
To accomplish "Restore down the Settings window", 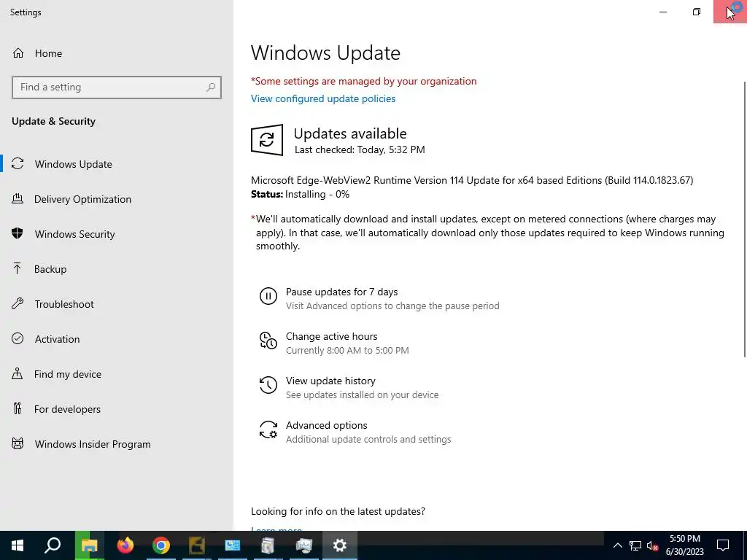I will [x=697, y=12].
